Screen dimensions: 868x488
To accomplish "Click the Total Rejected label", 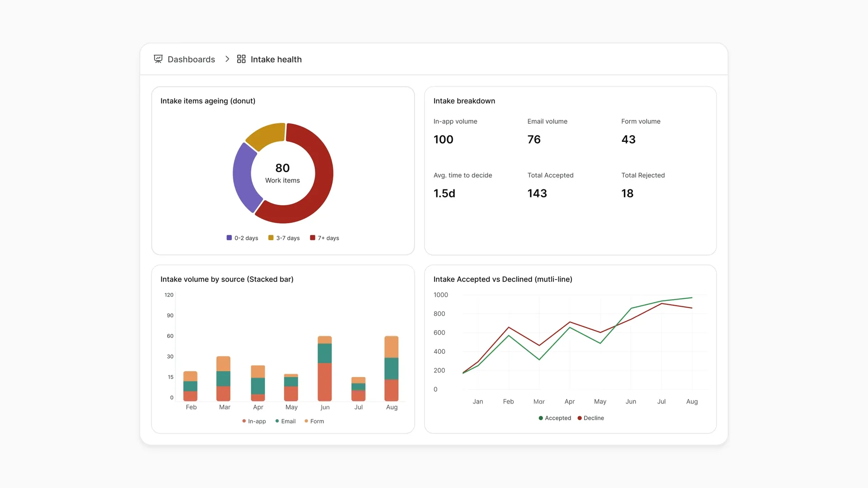I will coord(643,175).
